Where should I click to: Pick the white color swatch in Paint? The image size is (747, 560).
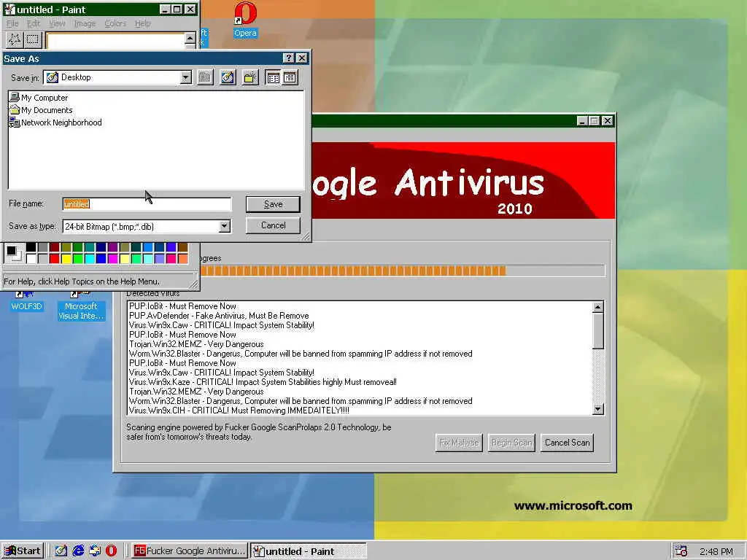point(31,259)
